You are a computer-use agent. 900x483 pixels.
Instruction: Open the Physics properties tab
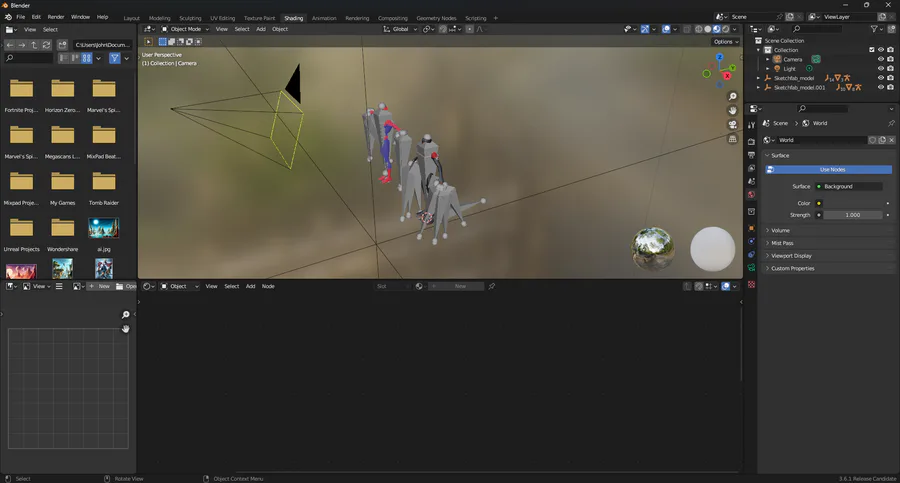pos(751,241)
